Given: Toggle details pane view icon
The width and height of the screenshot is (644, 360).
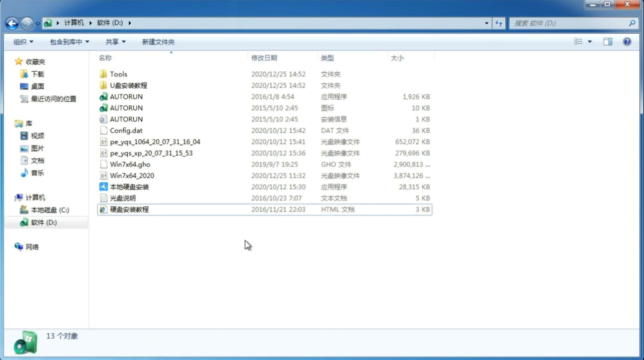Looking at the screenshot, I should click(x=608, y=41).
